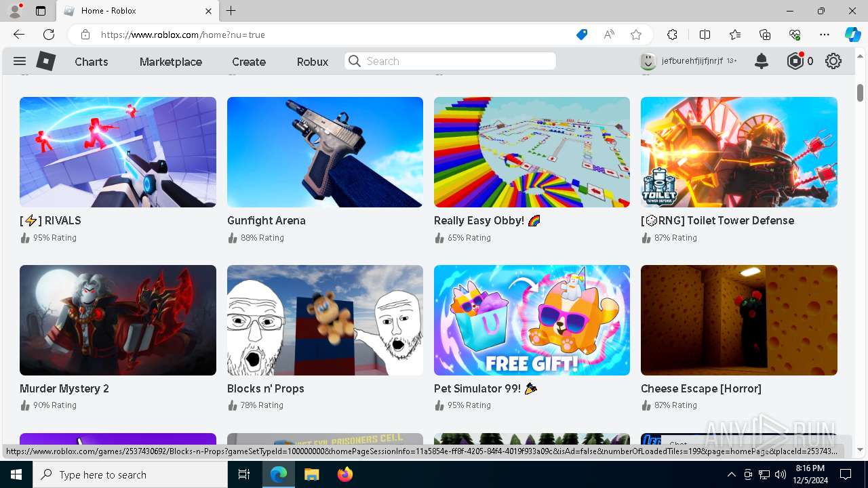
Task: Open the notifications bell
Action: [762, 61]
